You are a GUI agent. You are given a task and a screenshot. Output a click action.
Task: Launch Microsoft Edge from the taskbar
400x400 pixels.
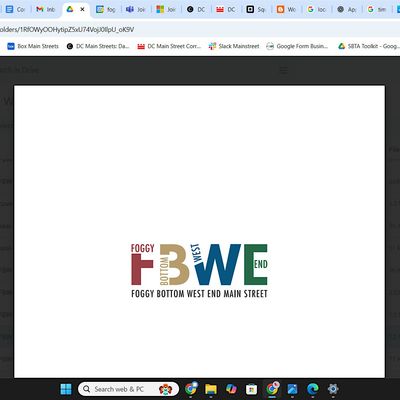click(x=313, y=389)
